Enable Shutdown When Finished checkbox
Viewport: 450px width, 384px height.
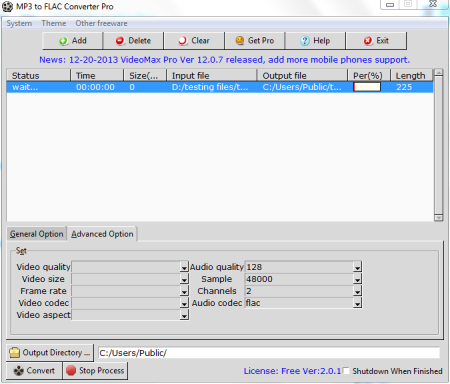pyautogui.click(x=346, y=371)
